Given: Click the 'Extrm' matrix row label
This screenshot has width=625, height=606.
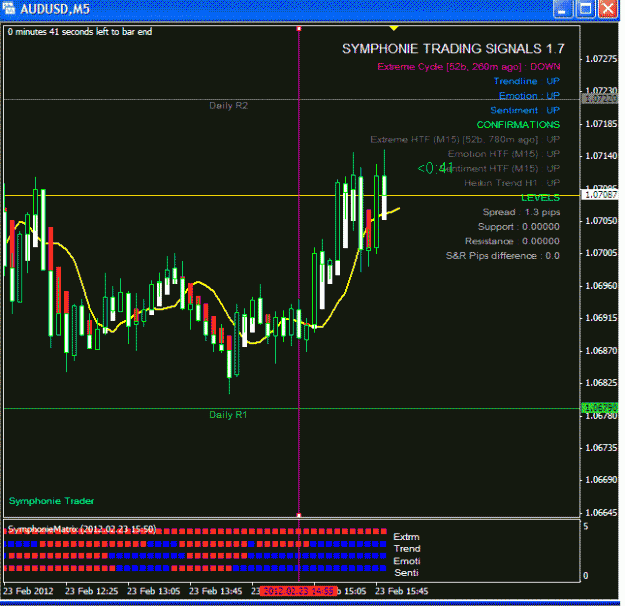Looking at the screenshot, I should [x=406, y=537].
